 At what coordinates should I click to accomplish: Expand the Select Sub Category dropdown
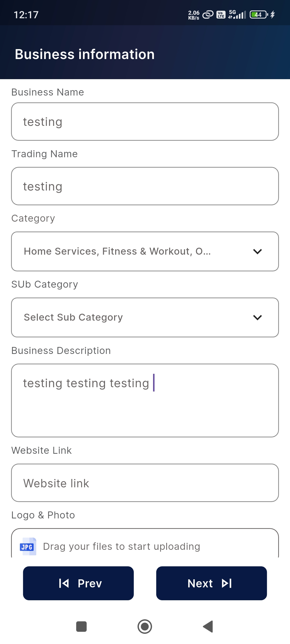(134, 317)
